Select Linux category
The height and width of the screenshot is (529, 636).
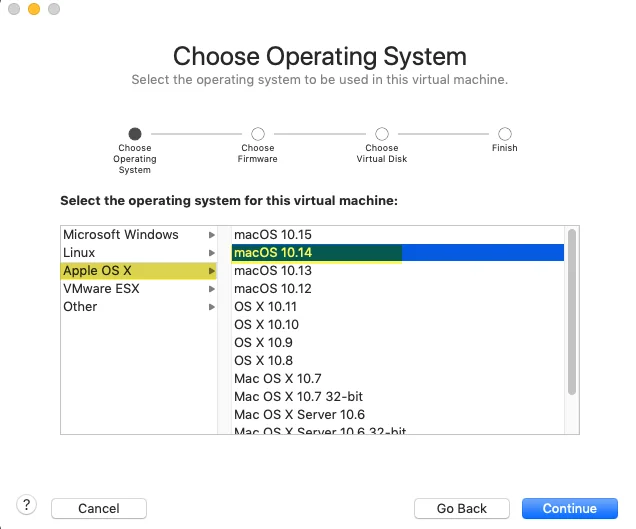[x=138, y=253]
